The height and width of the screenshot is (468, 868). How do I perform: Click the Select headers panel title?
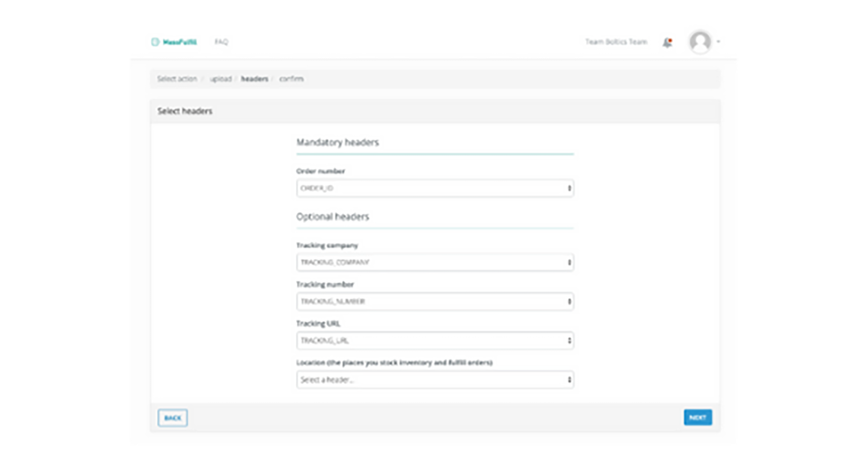[x=185, y=111]
